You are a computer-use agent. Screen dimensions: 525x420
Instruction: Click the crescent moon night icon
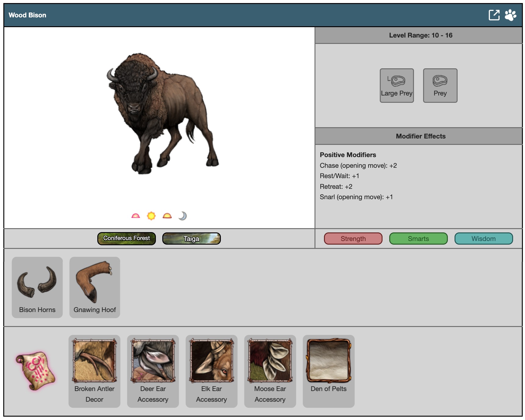182,216
